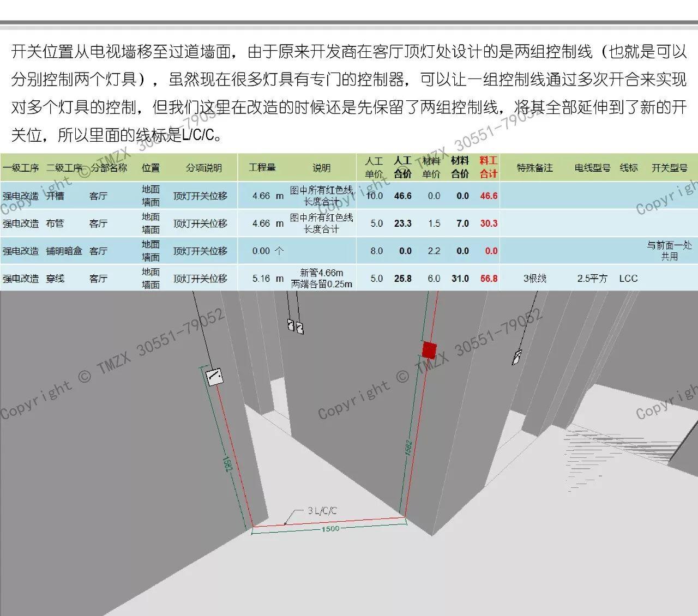Click the 穿线 cell in last row
Viewport: 698px width, 616px height.
point(55,279)
